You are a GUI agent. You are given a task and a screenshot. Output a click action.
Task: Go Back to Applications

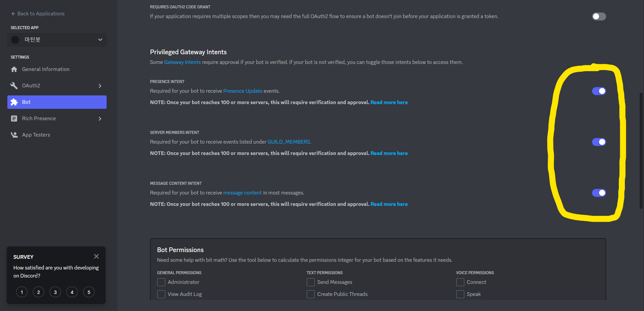point(38,14)
